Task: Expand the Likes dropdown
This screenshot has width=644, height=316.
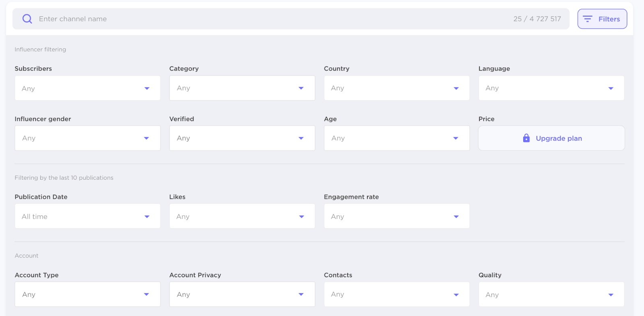Action: (x=242, y=216)
